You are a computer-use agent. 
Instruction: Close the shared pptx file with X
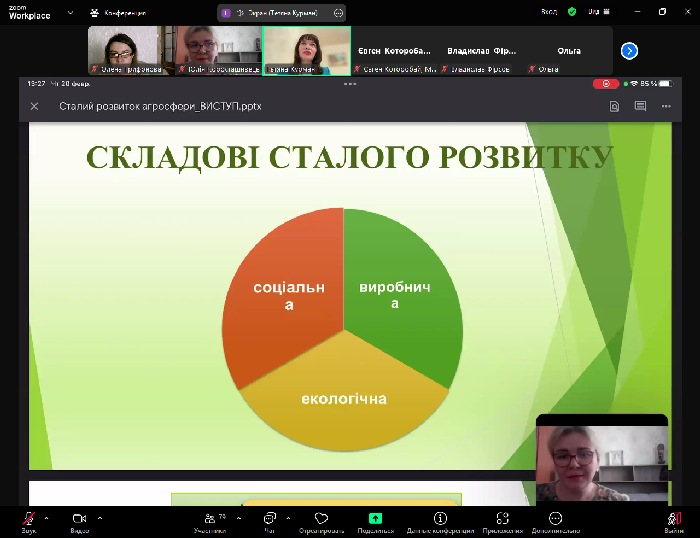(x=35, y=106)
